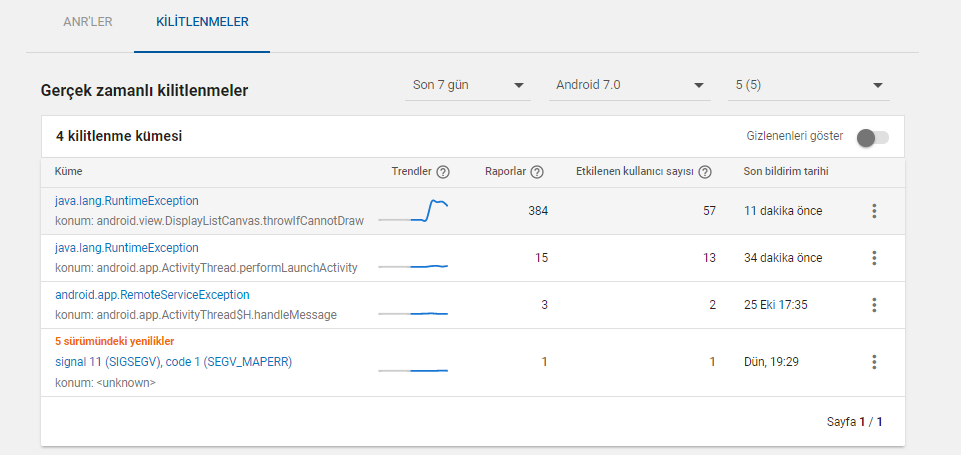
Task: Click the '34 dakika önce' timestamp
Action: pos(783,258)
